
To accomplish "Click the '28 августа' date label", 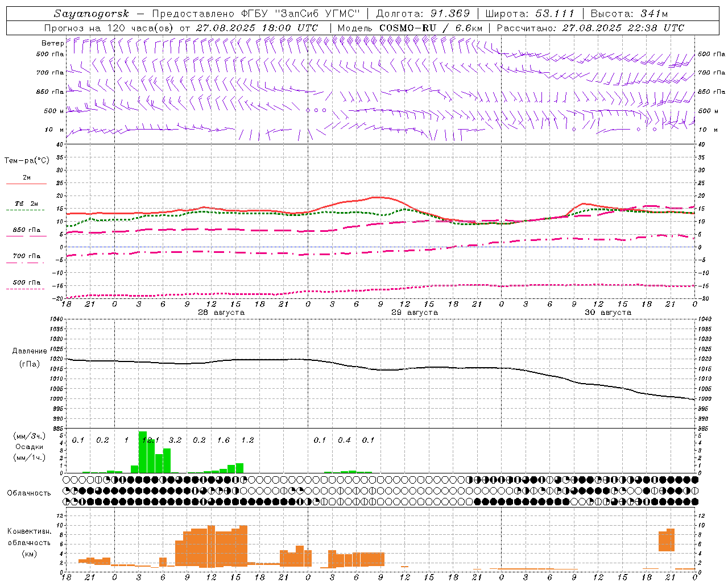I will [x=221, y=313].
